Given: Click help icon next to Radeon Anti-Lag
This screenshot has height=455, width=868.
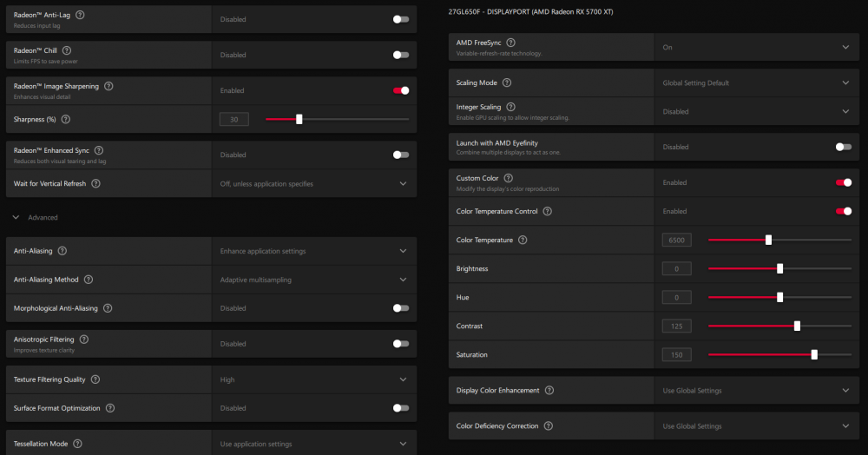Looking at the screenshot, I should [81, 15].
